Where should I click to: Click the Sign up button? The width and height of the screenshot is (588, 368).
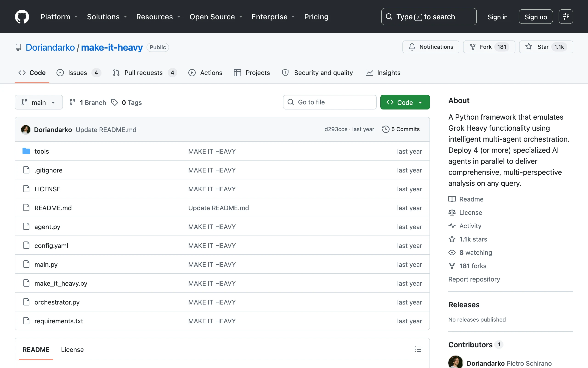click(x=536, y=17)
